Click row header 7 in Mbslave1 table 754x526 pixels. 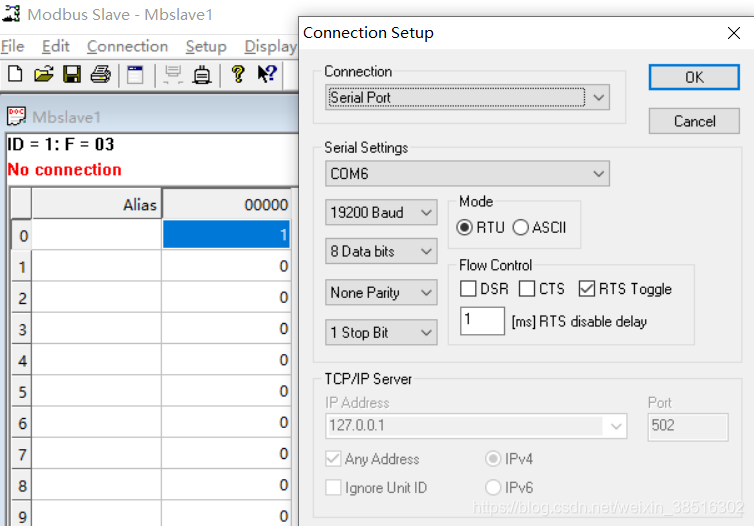22,454
